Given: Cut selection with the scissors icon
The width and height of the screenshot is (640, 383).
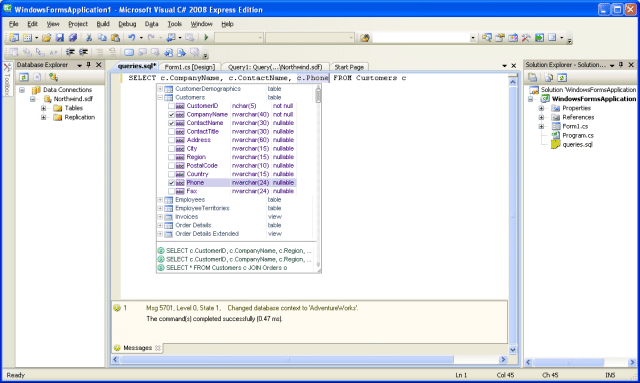Looking at the screenshot, I should coord(89,38).
